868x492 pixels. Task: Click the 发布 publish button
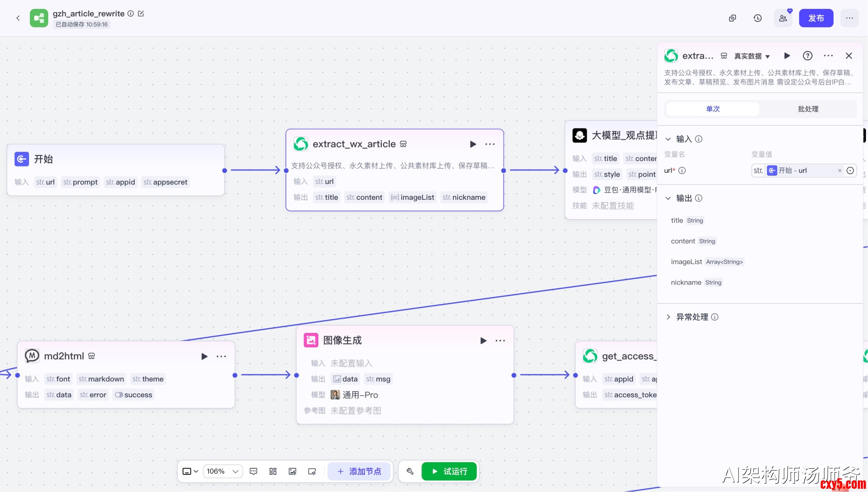pyautogui.click(x=816, y=18)
